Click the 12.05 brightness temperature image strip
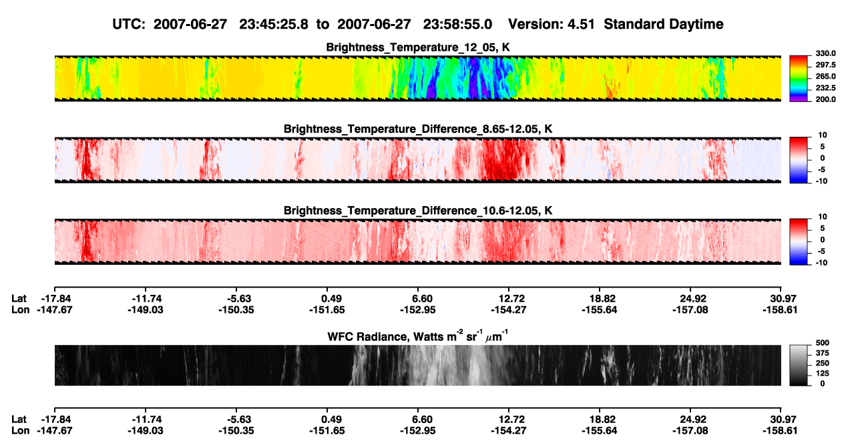Image resolution: width=868 pixels, height=445 pixels. [x=417, y=78]
